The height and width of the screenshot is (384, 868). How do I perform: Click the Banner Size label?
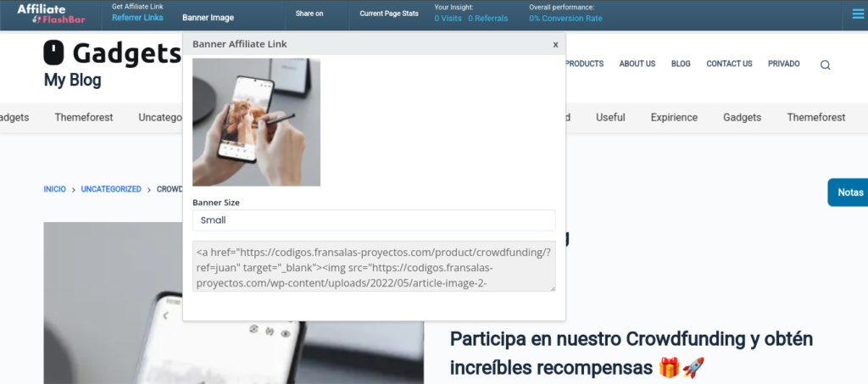[216, 203]
